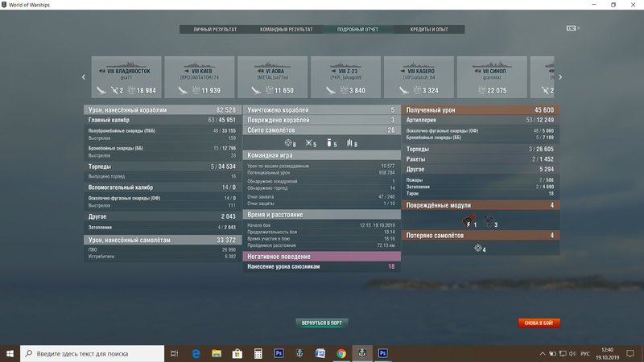The width and height of the screenshot is (644, 362).
Task: Click the attack aircraft shot down icon
Action: [308, 143]
